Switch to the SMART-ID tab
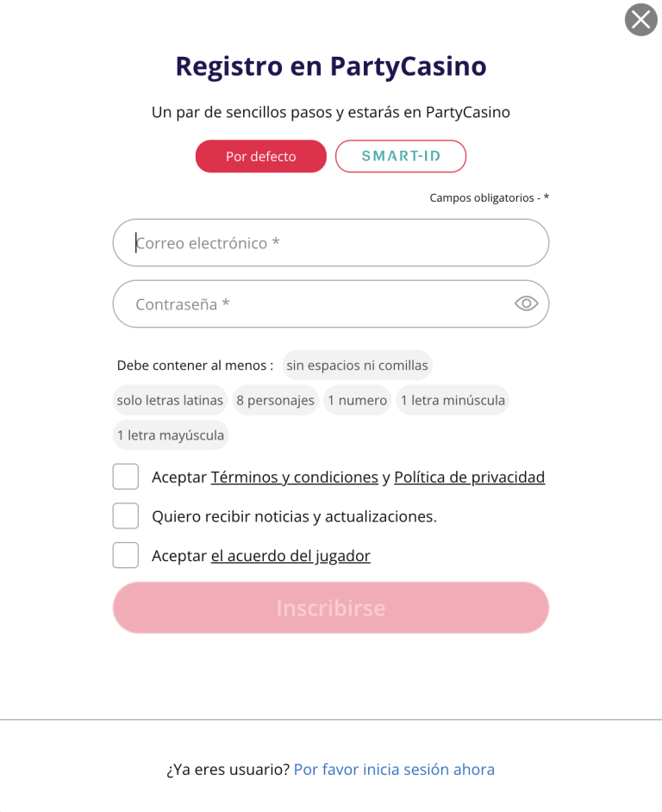662x812 pixels. [401, 156]
